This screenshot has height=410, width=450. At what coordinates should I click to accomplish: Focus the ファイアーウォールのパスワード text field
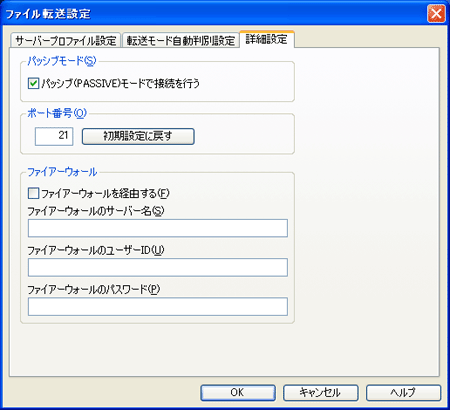[x=158, y=307]
